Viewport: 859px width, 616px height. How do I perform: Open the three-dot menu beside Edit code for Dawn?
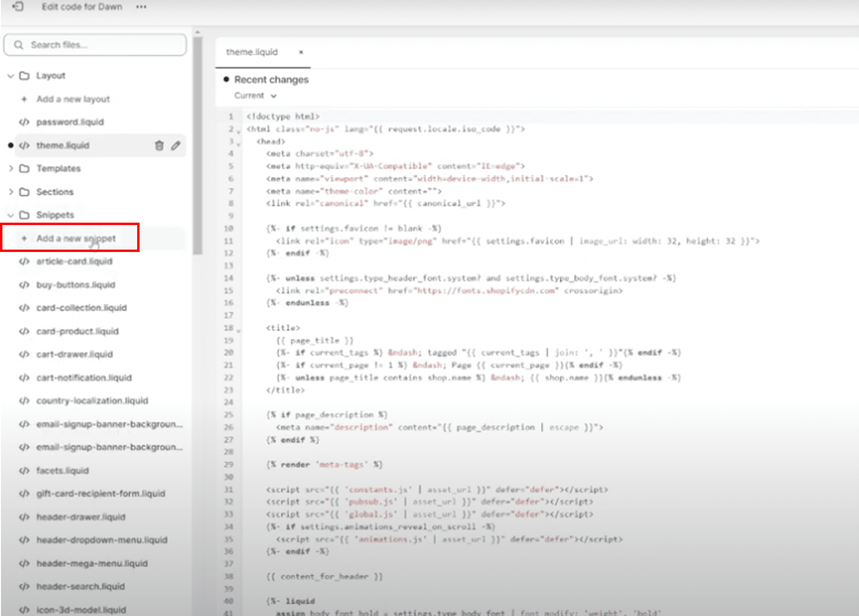coord(141,7)
